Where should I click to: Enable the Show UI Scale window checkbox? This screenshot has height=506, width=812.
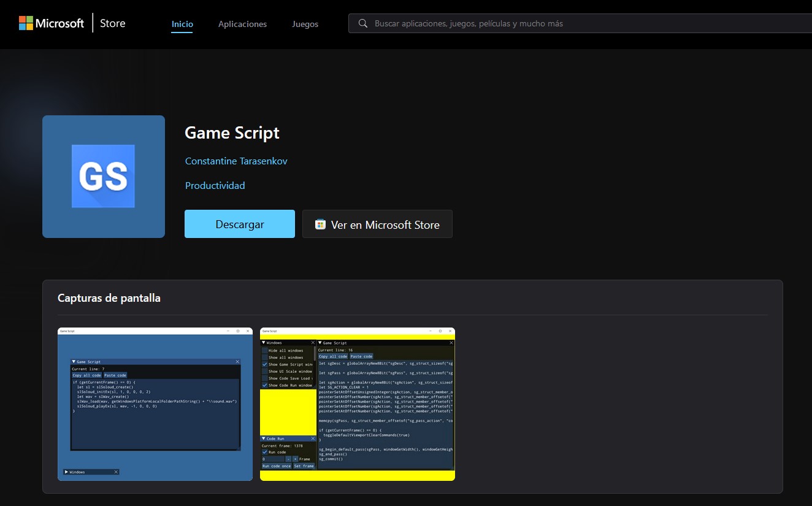tap(265, 371)
